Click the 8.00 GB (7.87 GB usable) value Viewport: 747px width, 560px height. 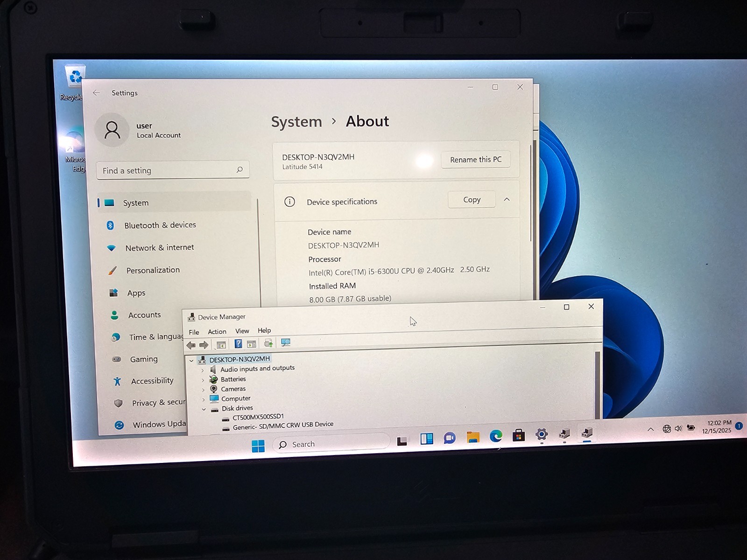[x=350, y=299]
